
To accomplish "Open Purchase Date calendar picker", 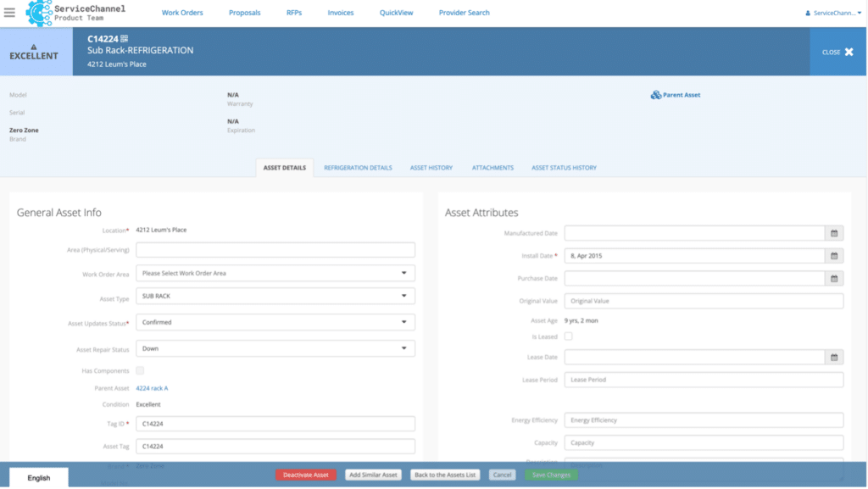I will [833, 278].
